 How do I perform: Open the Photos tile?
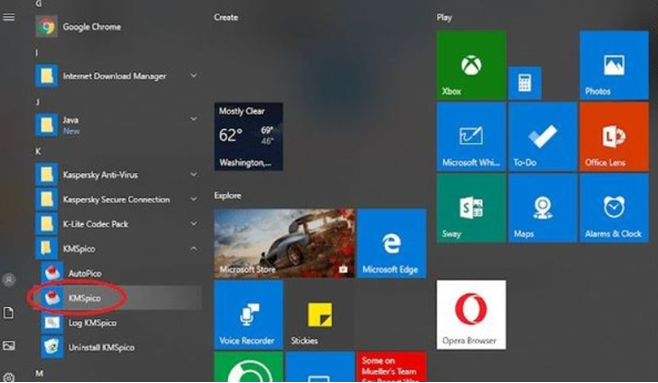point(614,65)
